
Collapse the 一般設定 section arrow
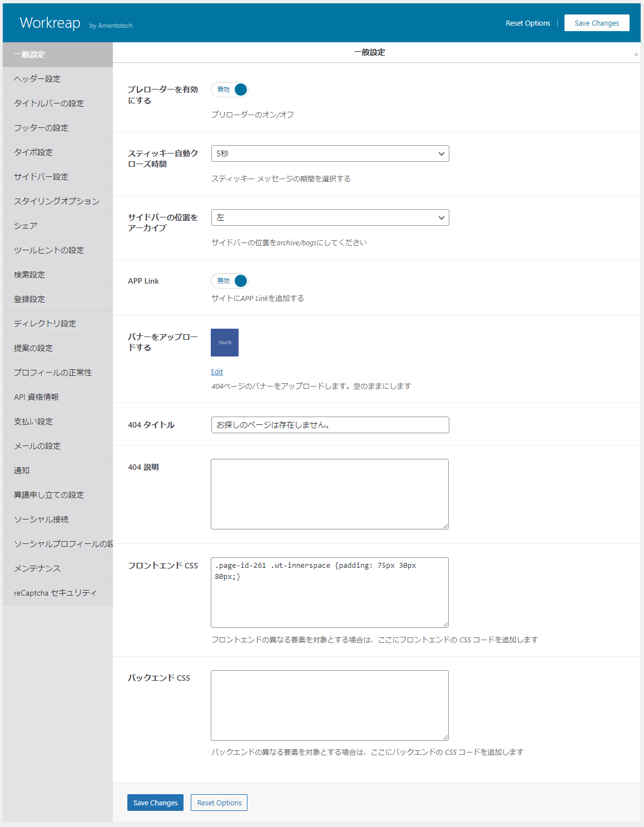(x=636, y=53)
